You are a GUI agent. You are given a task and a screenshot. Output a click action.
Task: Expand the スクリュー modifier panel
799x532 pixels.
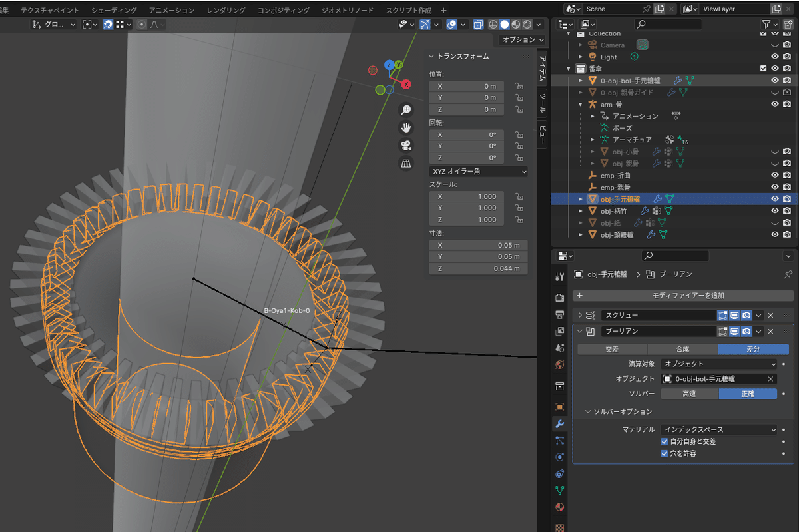point(580,315)
